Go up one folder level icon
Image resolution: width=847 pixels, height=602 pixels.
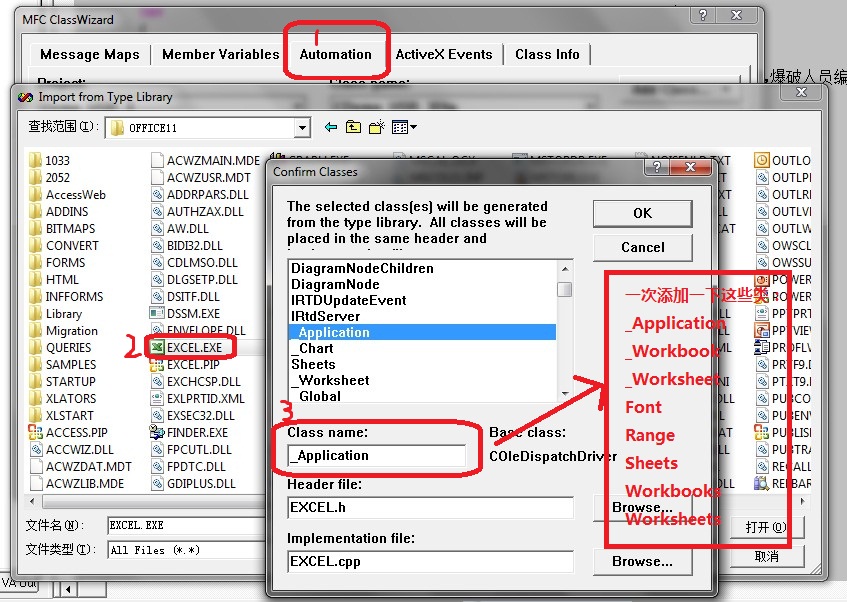(353, 128)
